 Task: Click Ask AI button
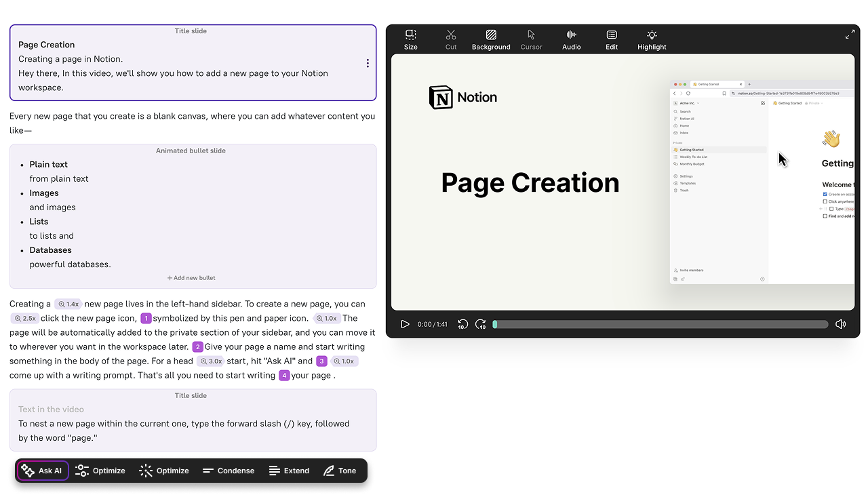pos(43,471)
